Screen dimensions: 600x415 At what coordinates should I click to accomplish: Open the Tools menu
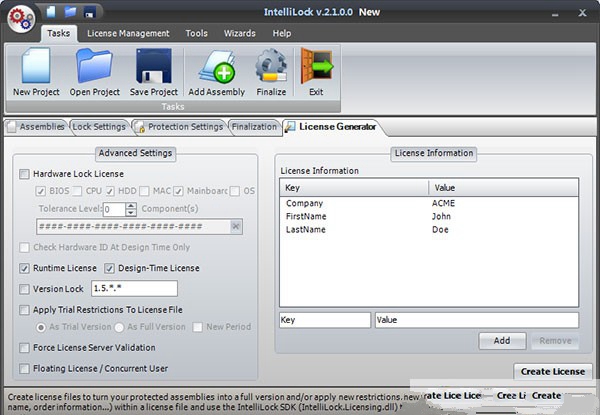click(196, 33)
